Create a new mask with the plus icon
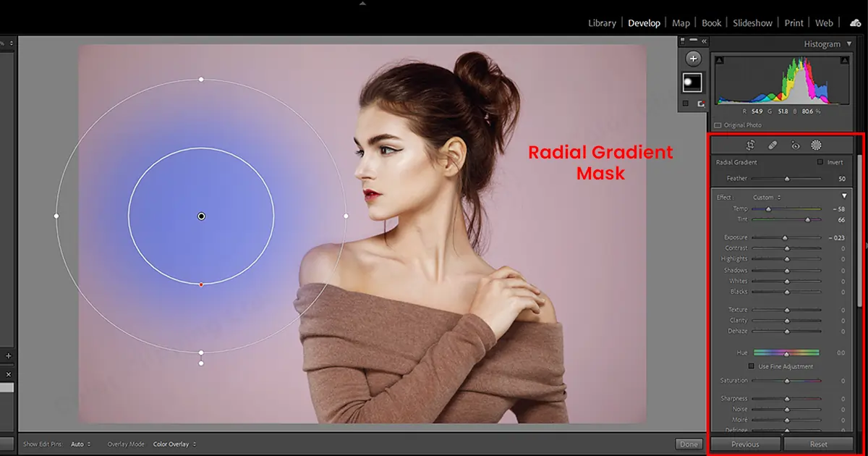Image resolution: width=868 pixels, height=456 pixels. point(694,59)
